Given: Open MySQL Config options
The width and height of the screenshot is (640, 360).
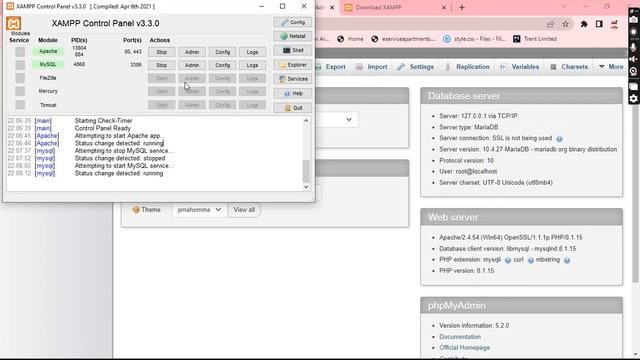Looking at the screenshot, I should coord(222,65).
